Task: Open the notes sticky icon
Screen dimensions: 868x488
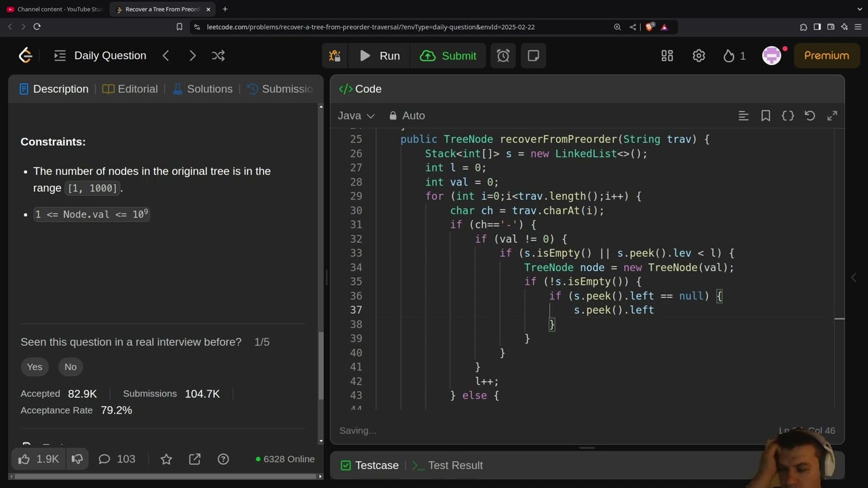Action: point(534,56)
